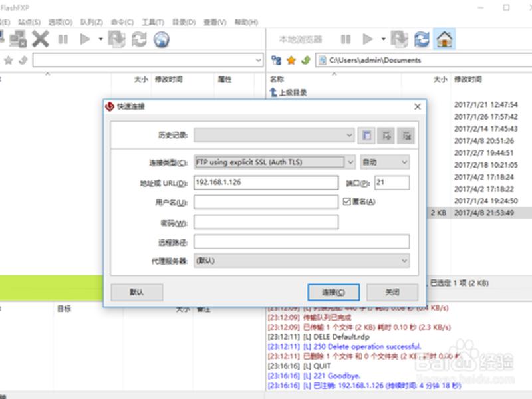The width and height of the screenshot is (532, 399).
Task: Click the 用户名 username input field
Action: 266,202
